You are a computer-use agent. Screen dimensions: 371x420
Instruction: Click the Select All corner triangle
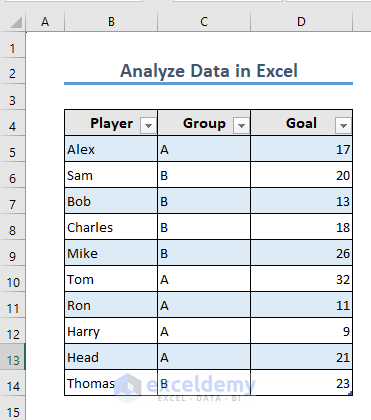(15, 22)
